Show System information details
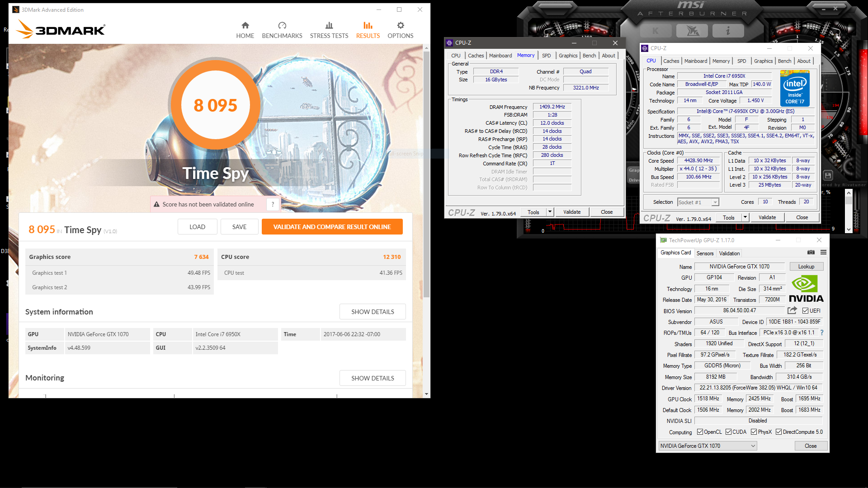This screenshot has height=488, width=868. tap(373, 312)
